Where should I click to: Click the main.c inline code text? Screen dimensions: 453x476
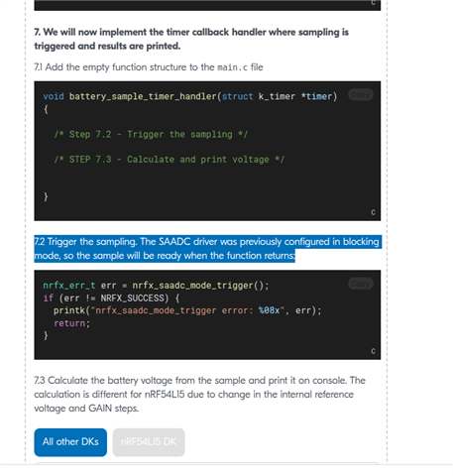(x=232, y=67)
